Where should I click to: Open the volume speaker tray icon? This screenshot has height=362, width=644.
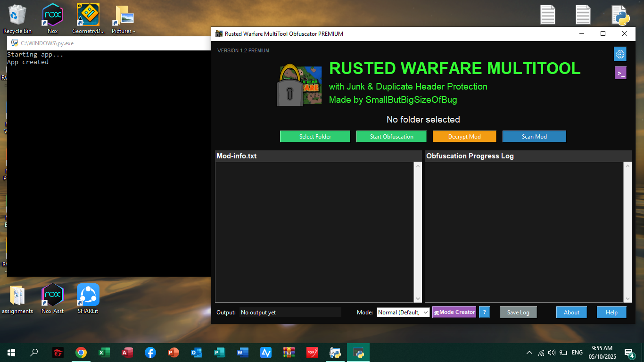(x=552, y=353)
